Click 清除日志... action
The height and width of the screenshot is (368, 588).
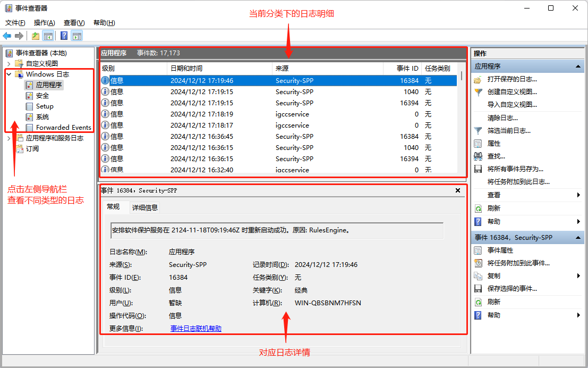tap(502, 118)
